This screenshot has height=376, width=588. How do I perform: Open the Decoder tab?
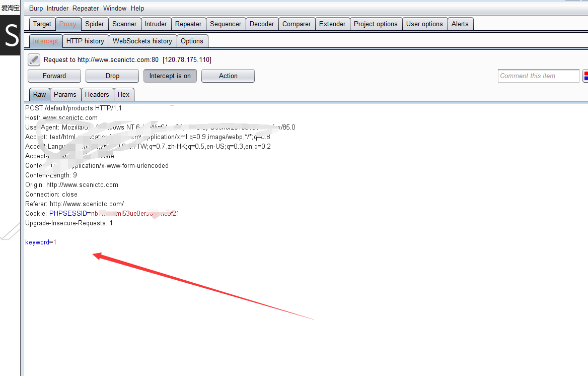pyautogui.click(x=262, y=24)
